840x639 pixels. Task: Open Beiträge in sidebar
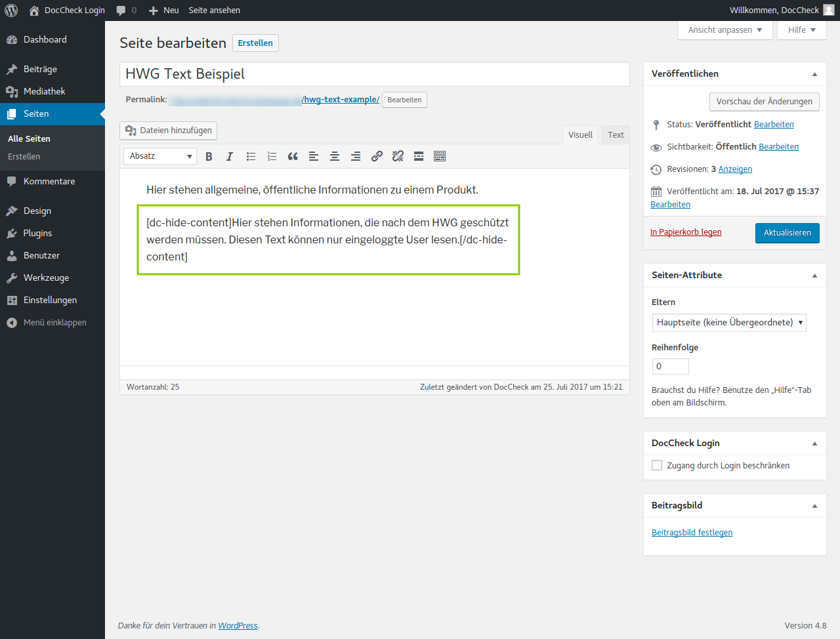click(x=52, y=69)
